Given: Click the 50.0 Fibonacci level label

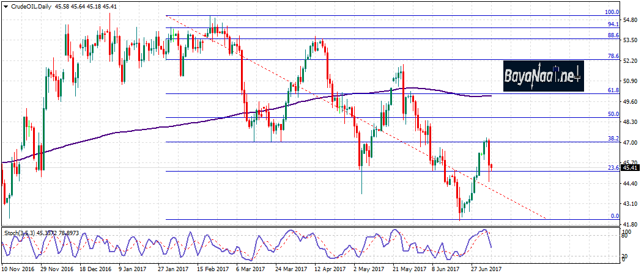Looking at the screenshot, I should coord(613,114).
